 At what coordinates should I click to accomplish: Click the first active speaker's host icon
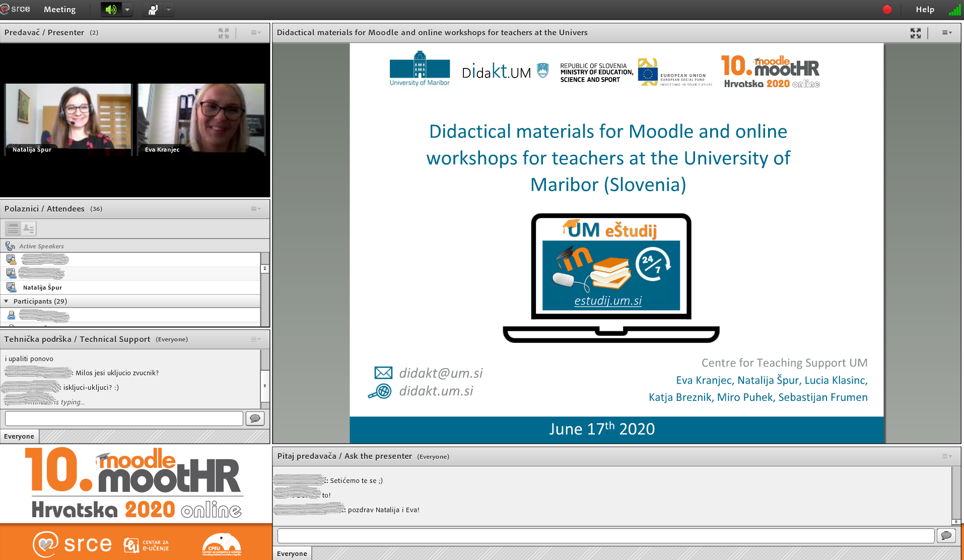(11, 259)
